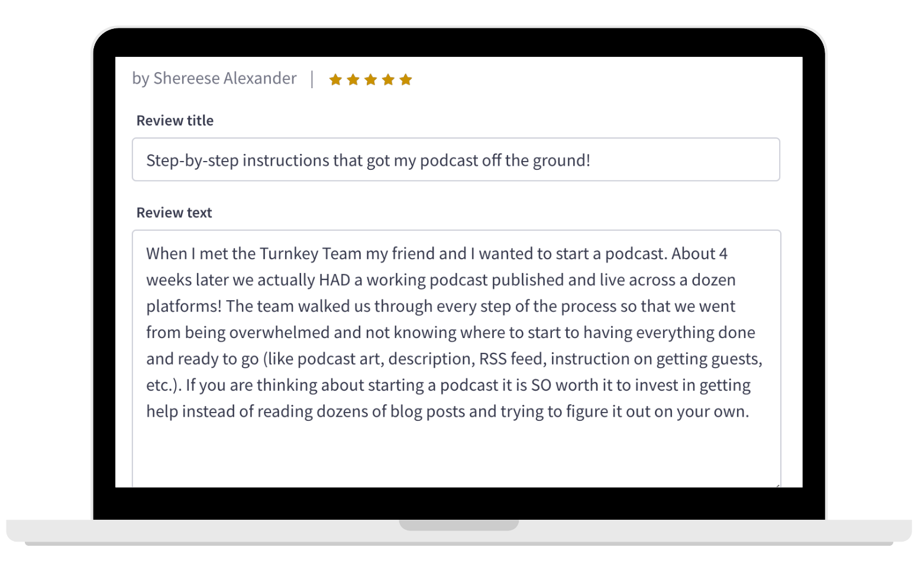The width and height of the screenshot is (924, 573).
Task: Click the "Review title" label
Action: (x=175, y=120)
